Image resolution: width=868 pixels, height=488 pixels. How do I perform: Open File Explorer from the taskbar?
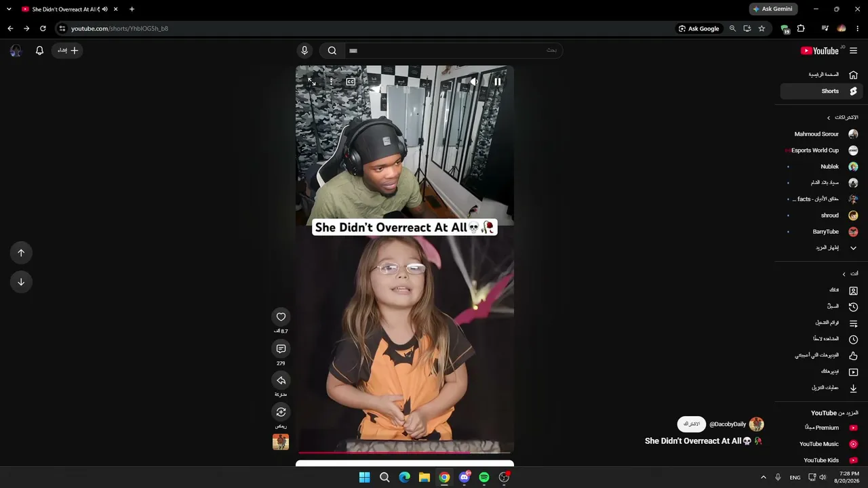click(424, 477)
